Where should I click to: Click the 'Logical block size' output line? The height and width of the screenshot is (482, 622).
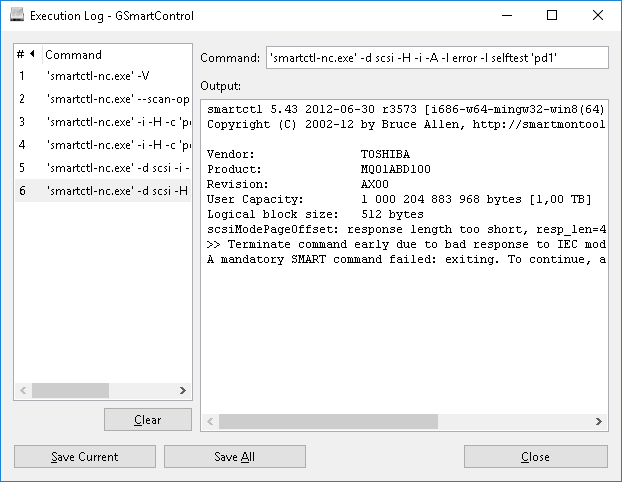click(x=315, y=214)
